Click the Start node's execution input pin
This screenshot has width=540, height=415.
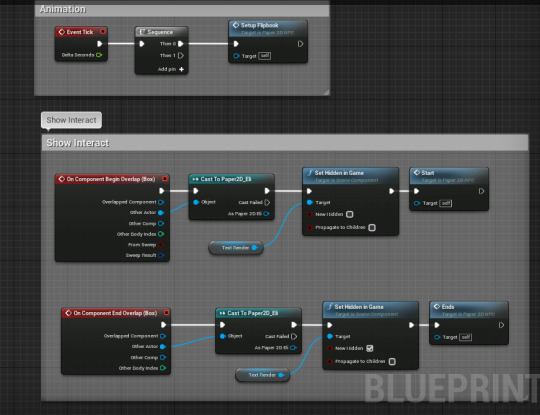tap(416, 191)
